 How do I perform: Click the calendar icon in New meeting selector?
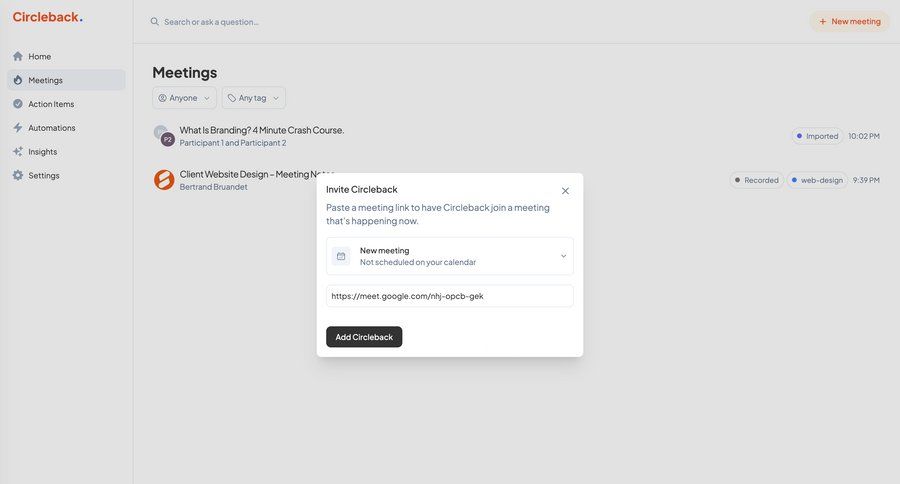click(341, 256)
